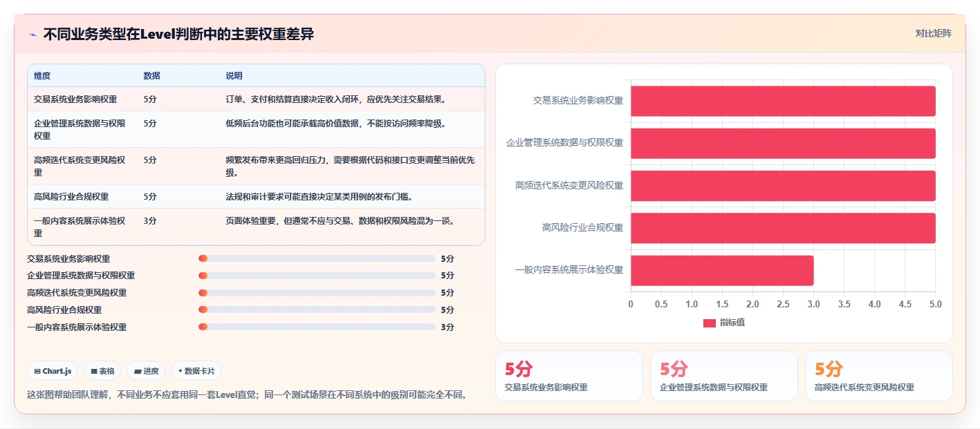Toggle the 指标值 legend swatch in the chart
Image resolution: width=980 pixels, height=429 pixels.
coord(709,323)
